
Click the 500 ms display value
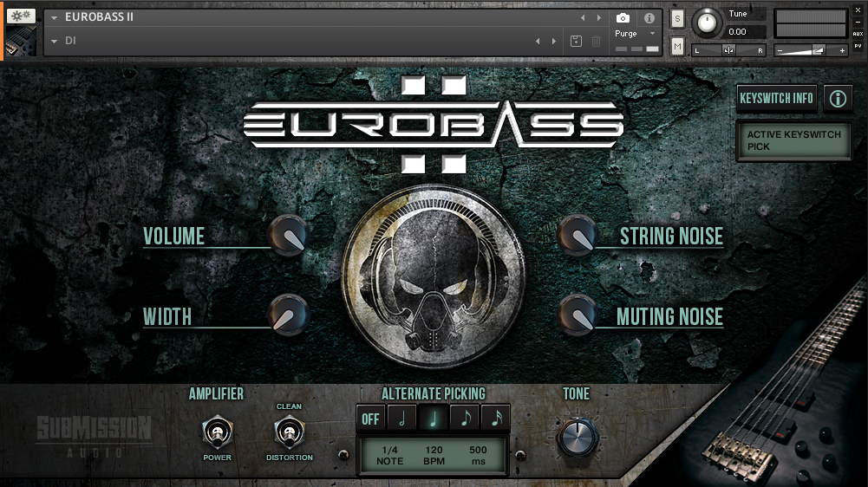pyautogui.click(x=478, y=456)
